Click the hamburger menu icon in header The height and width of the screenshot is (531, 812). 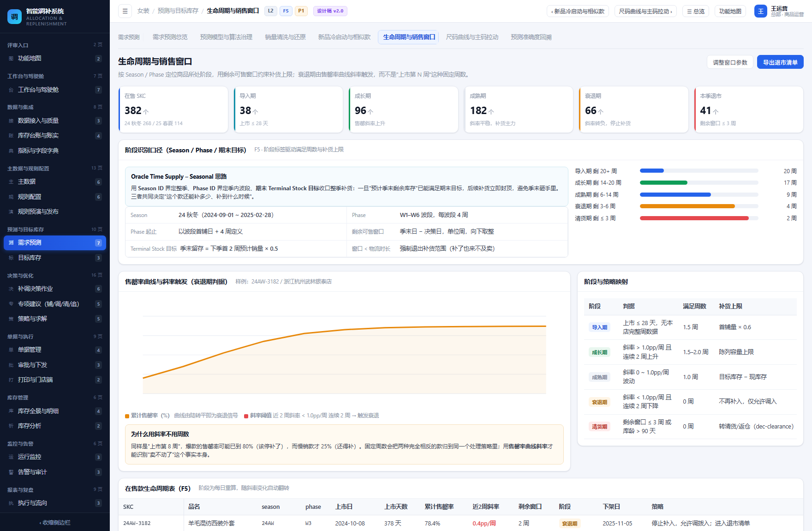[125, 11]
